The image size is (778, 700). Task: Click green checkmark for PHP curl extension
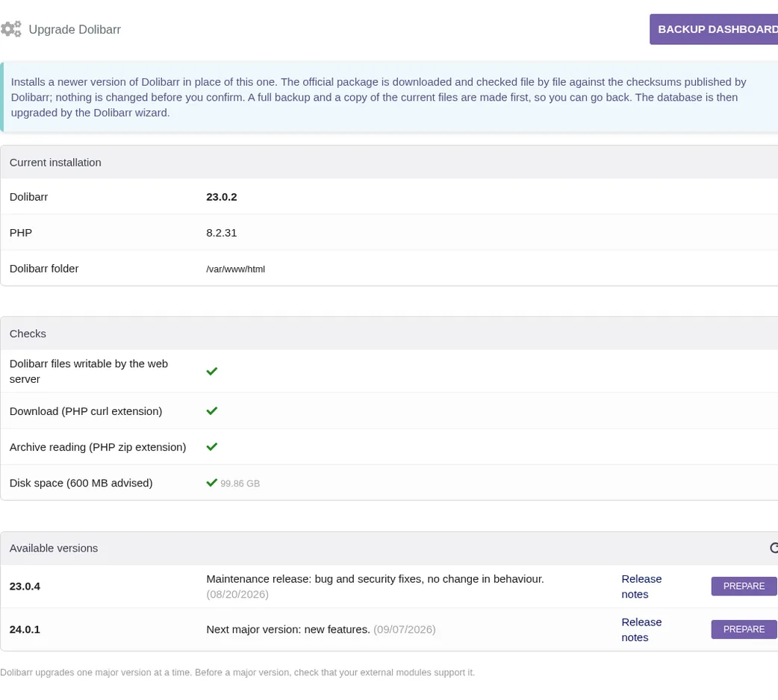point(212,411)
